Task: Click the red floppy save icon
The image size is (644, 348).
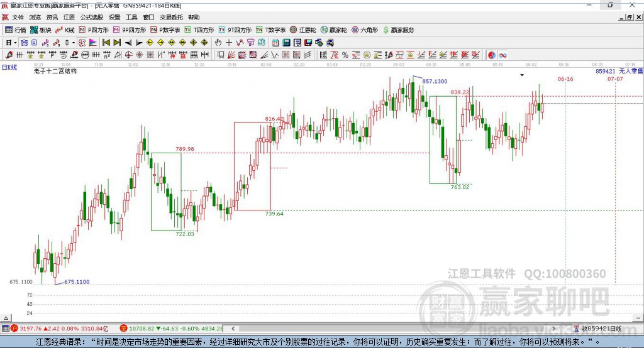Action: tap(308, 43)
